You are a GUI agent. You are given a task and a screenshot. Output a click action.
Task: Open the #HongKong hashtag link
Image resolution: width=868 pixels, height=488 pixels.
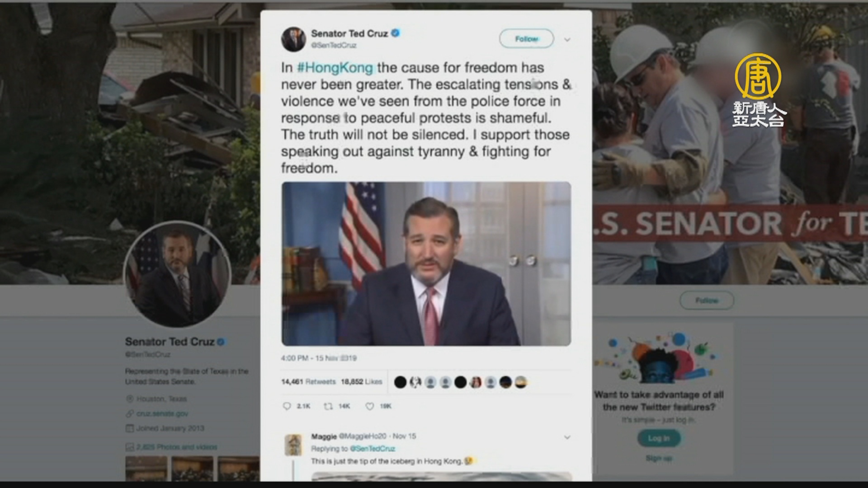pyautogui.click(x=335, y=68)
